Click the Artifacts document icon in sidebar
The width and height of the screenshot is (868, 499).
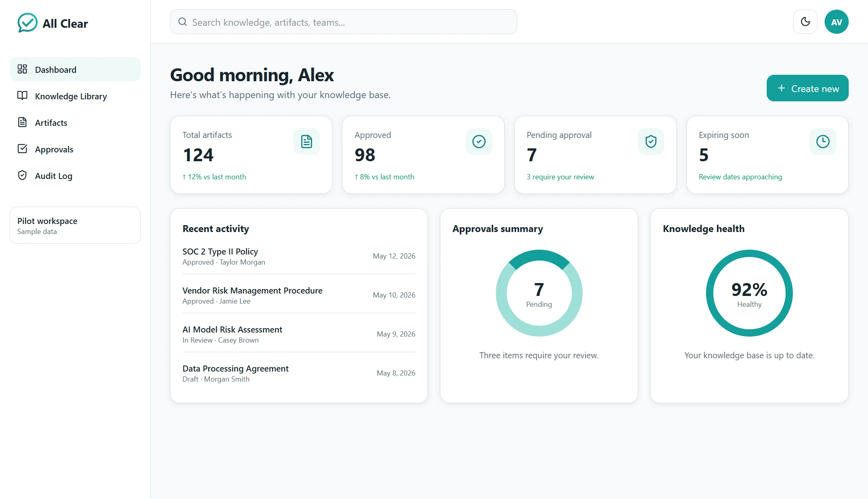click(x=23, y=122)
